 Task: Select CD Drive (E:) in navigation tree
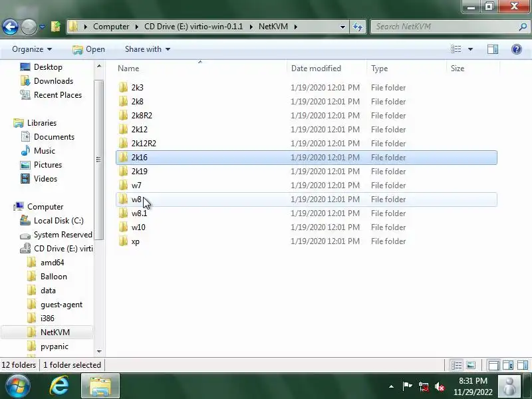63,248
